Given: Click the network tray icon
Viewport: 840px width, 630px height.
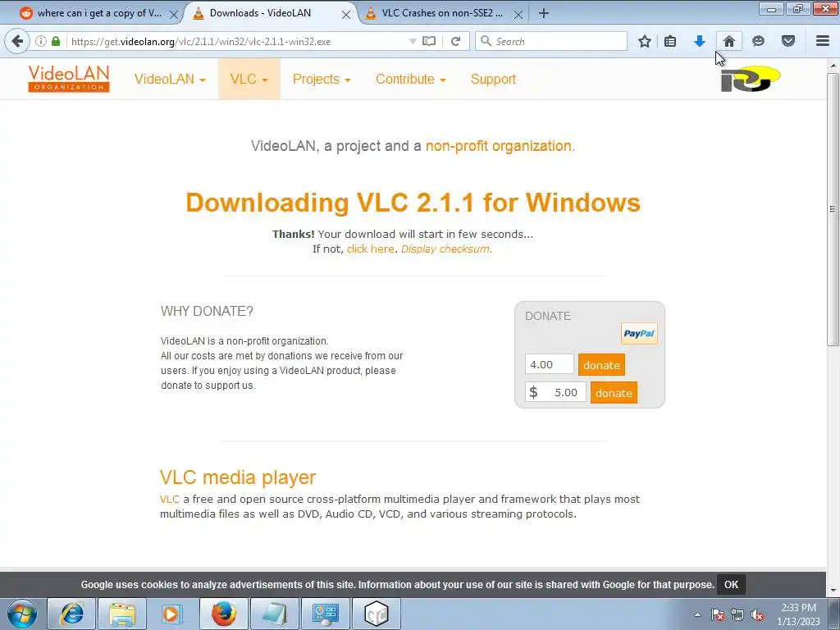Looking at the screenshot, I should 737,614.
